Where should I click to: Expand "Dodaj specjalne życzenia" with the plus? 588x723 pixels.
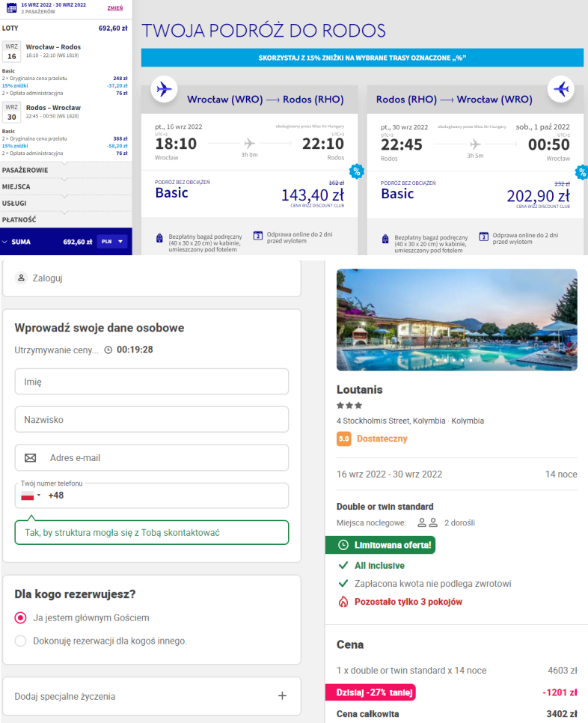point(282,696)
